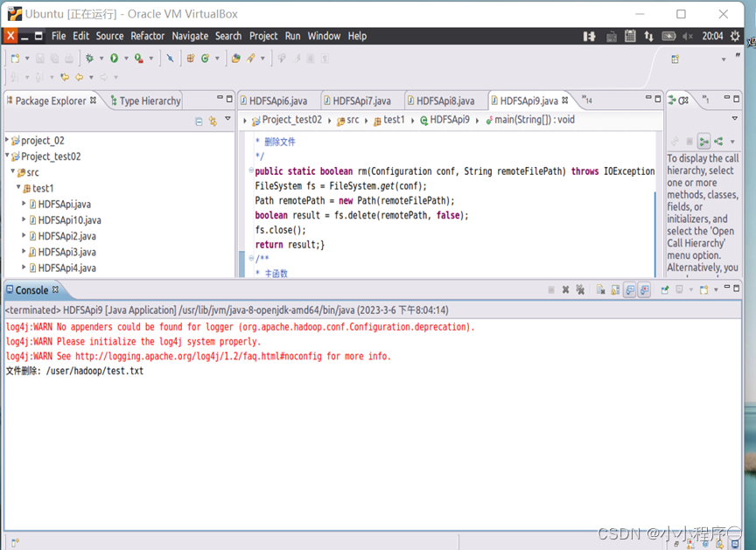The image size is (756, 550).
Task: Select Project_test02 in the editor breadcrumb
Action: [291, 120]
